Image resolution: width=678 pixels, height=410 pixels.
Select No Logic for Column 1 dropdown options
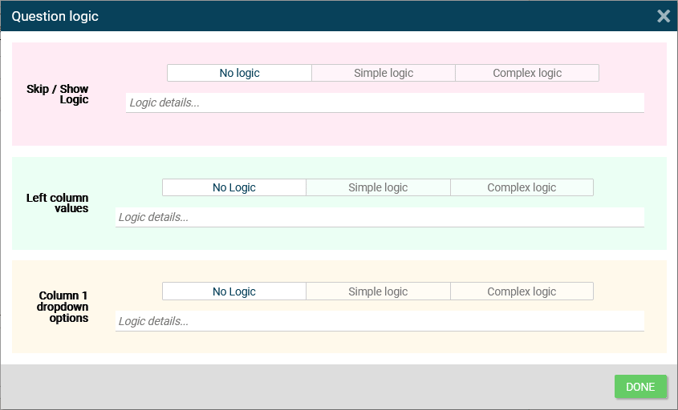[x=234, y=292]
